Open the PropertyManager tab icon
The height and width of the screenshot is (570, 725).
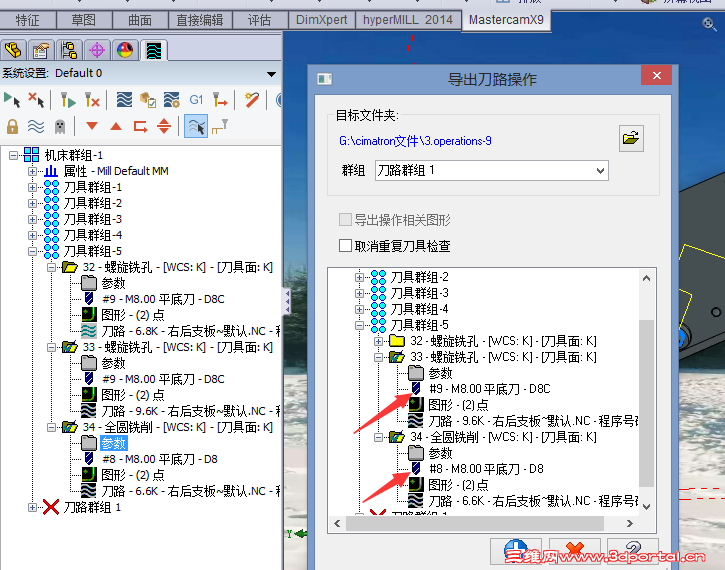point(41,50)
